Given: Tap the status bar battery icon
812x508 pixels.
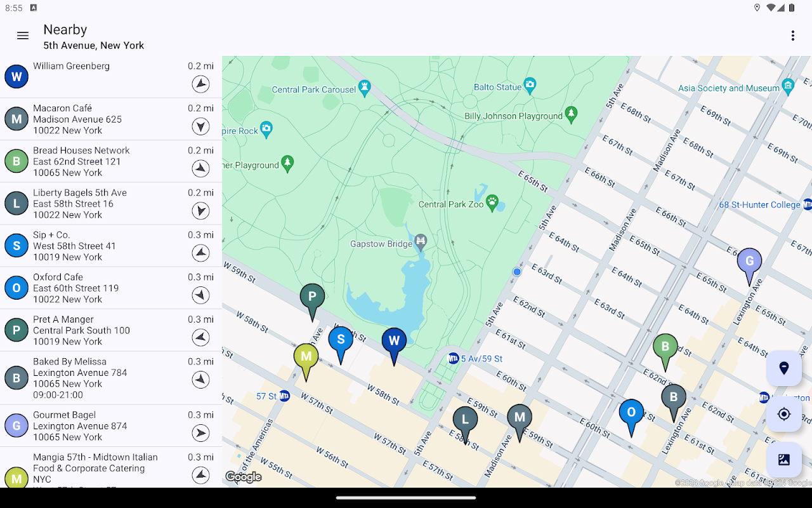Looking at the screenshot, I should (792, 8).
